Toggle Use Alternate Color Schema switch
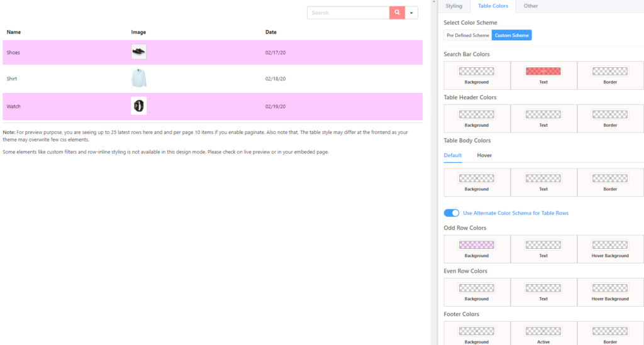Screen dimensions: 644x345 pos(452,213)
